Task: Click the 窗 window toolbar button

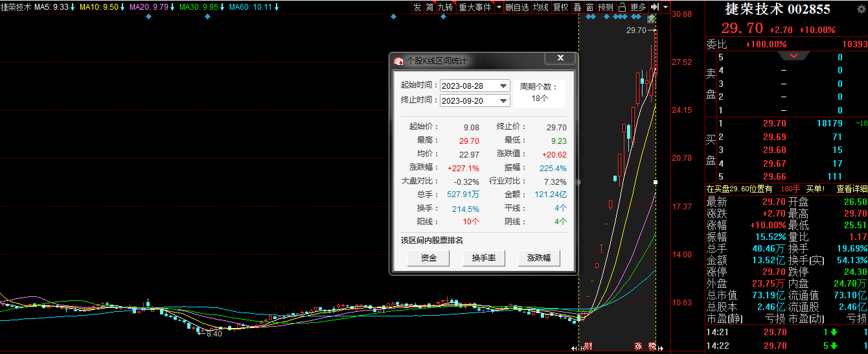Action: tap(589, 7)
